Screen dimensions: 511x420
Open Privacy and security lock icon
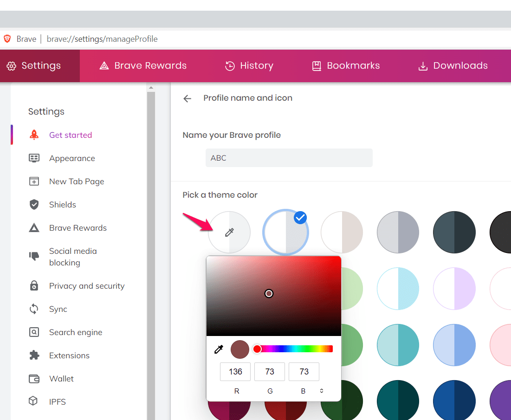point(34,285)
